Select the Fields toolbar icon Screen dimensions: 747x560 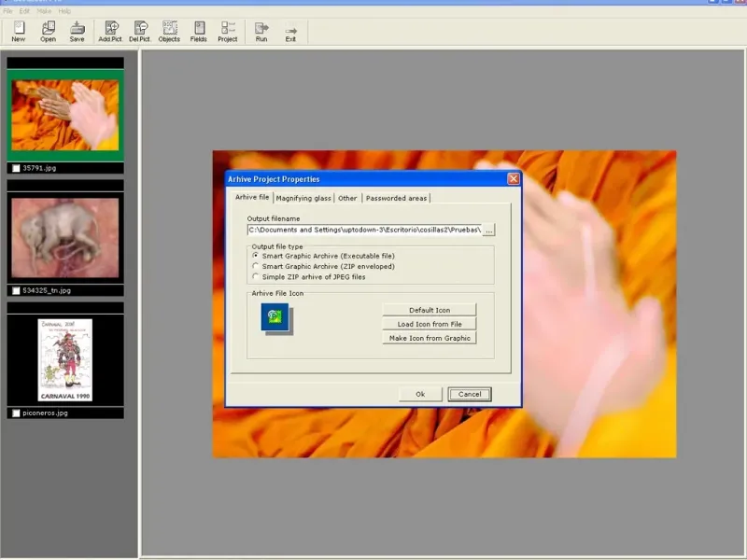199,32
